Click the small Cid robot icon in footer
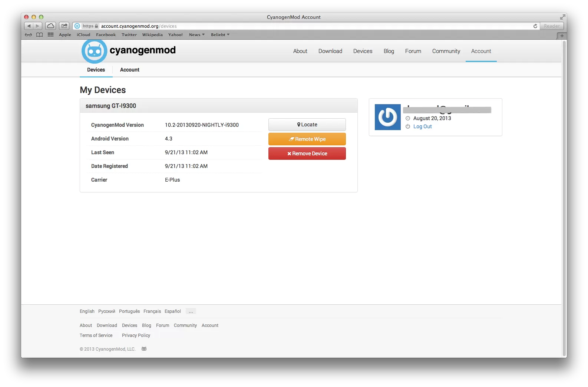Viewport: 588px width, 387px height. (x=144, y=349)
